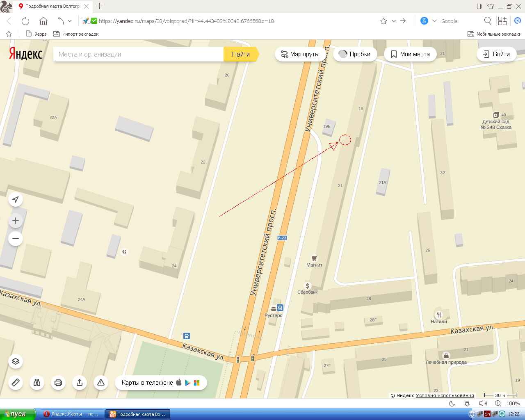Toggle the Пробки traffic layer
The height and width of the screenshot is (420, 525).
pos(355,54)
